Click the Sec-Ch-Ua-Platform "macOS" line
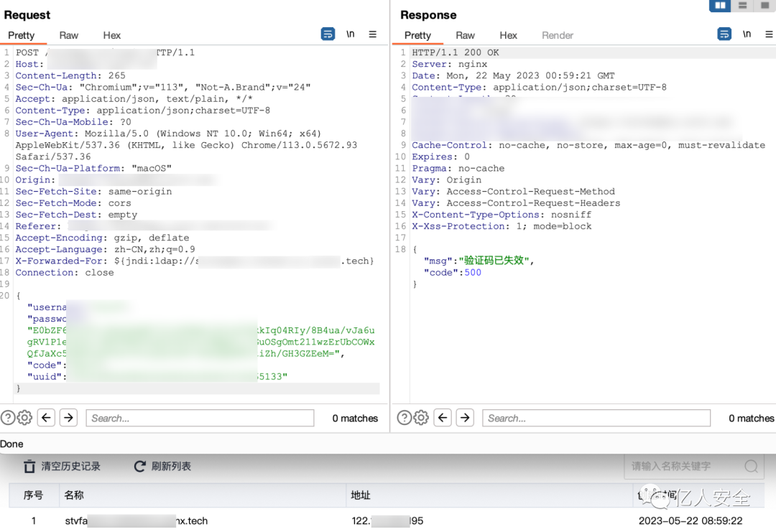The height and width of the screenshot is (532, 776). 93,168
